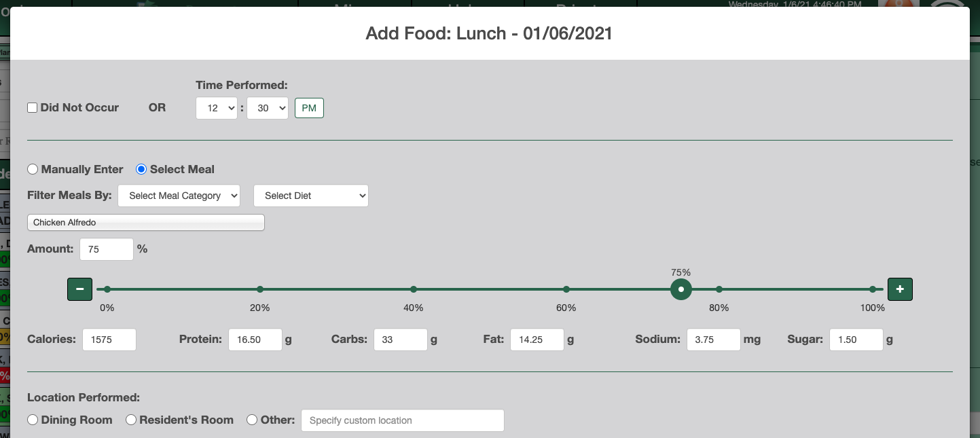Click the 75% slider handle
Screen dimensions: 980x438
681,289
